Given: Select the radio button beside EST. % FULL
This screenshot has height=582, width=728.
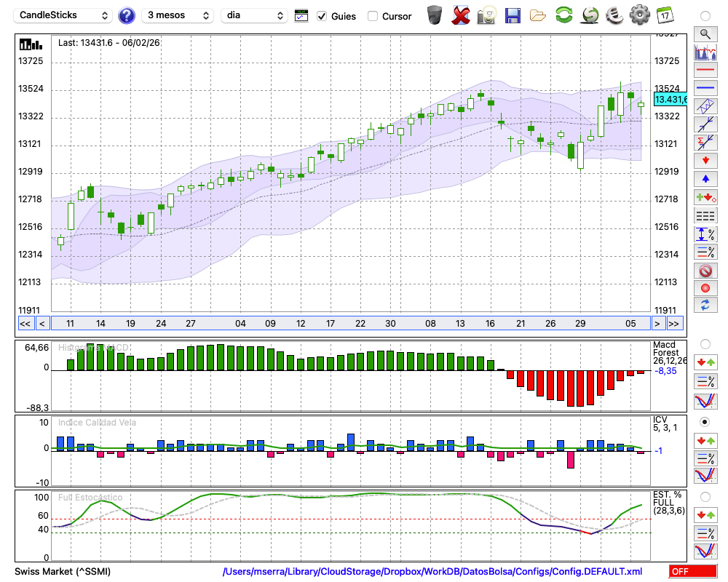Looking at the screenshot, I should pyautogui.click(x=705, y=497).
